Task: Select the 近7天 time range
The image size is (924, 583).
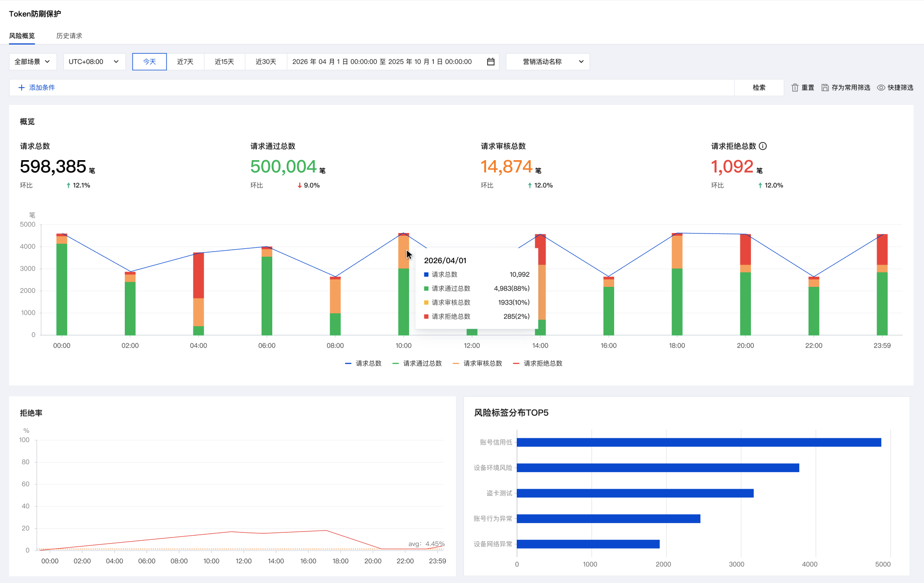Action: tap(185, 62)
